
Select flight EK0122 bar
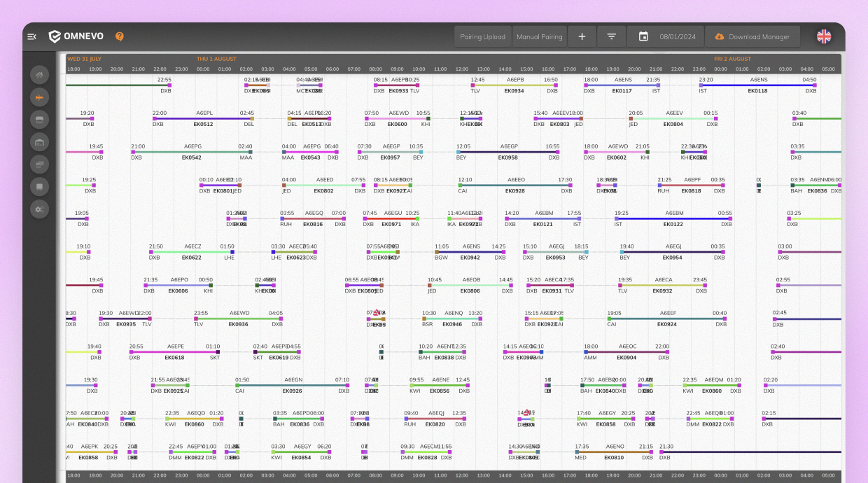673,218
